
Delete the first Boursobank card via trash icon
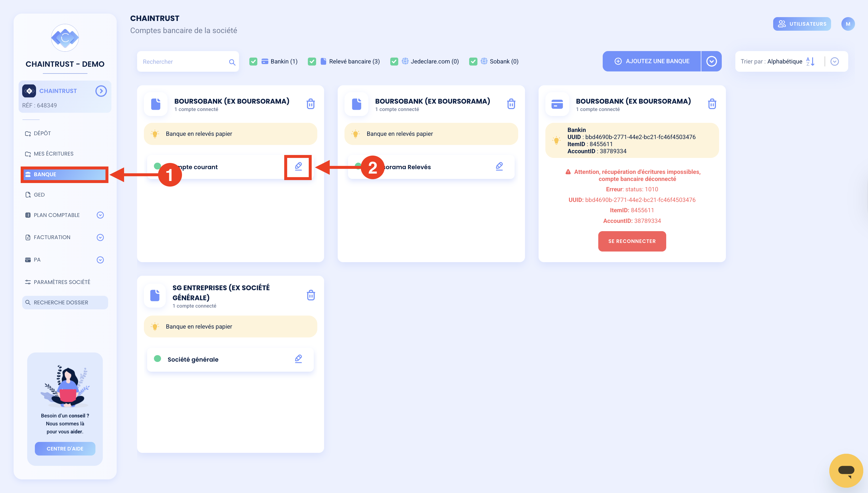coord(311,104)
